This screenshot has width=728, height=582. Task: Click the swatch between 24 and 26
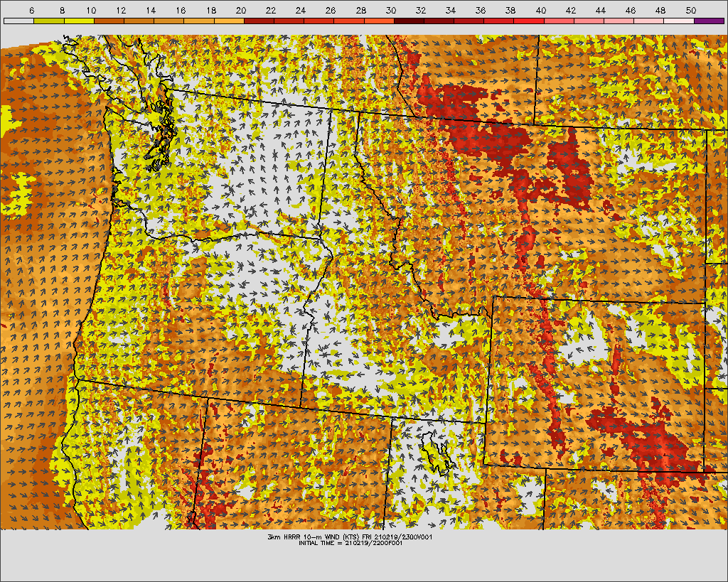coord(319,21)
